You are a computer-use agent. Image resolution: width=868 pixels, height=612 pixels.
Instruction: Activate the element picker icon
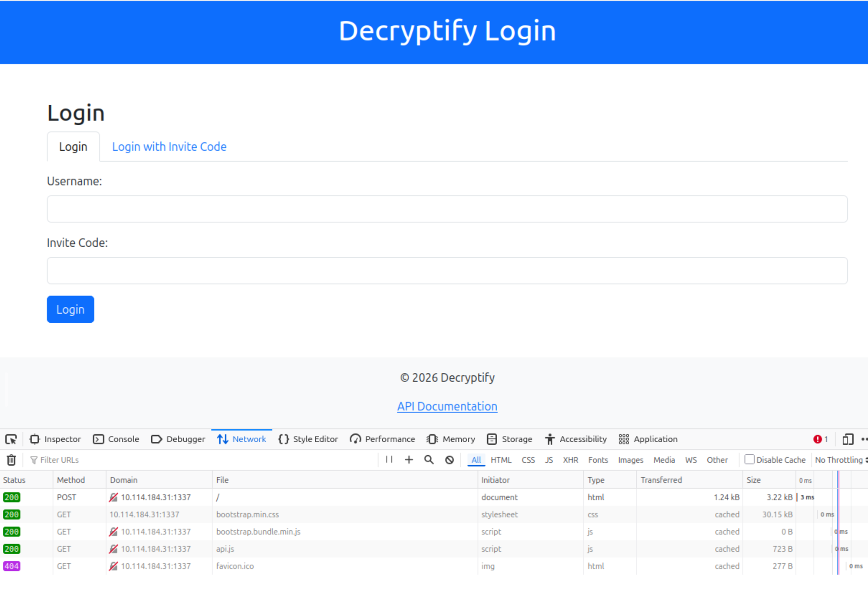(11, 439)
